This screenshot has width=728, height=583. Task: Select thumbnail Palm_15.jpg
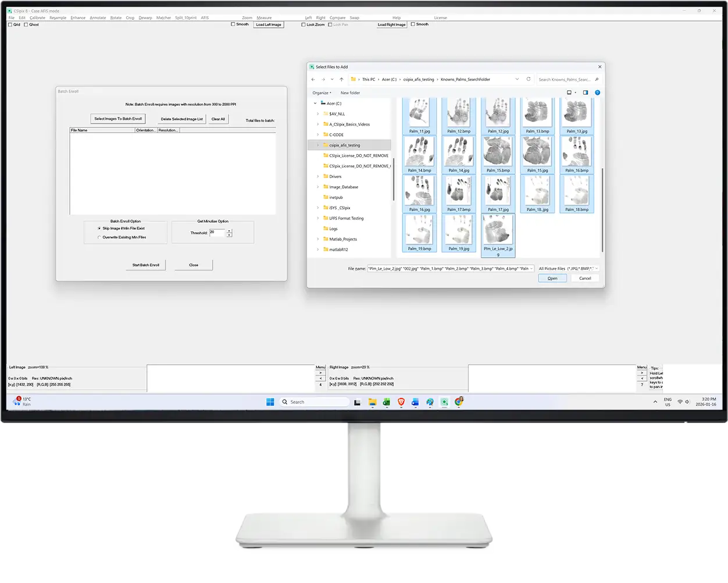pos(537,155)
